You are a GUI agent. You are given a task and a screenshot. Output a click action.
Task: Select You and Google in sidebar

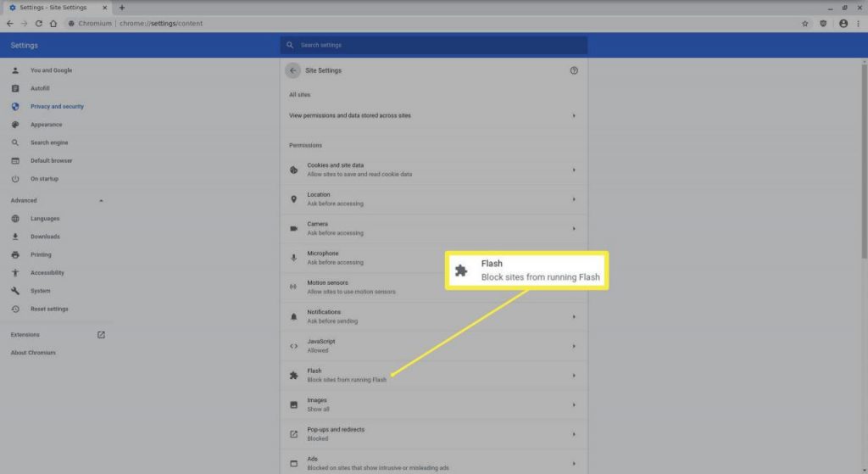click(51, 70)
